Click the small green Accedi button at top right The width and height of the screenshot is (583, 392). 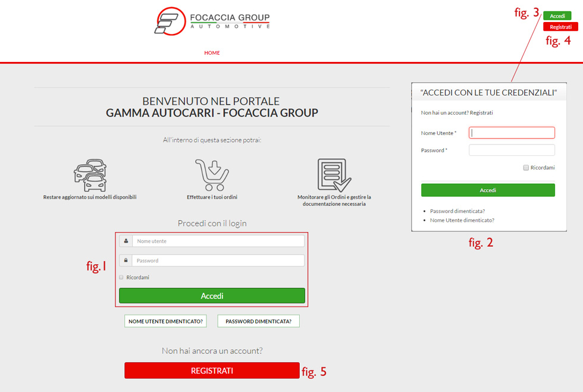pyautogui.click(x=557, y=15)
